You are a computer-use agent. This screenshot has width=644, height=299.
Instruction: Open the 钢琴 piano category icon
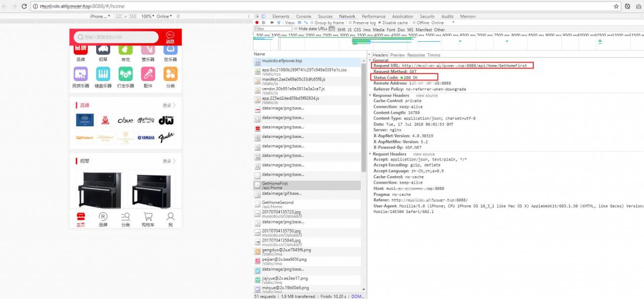[x=103, y=49]
